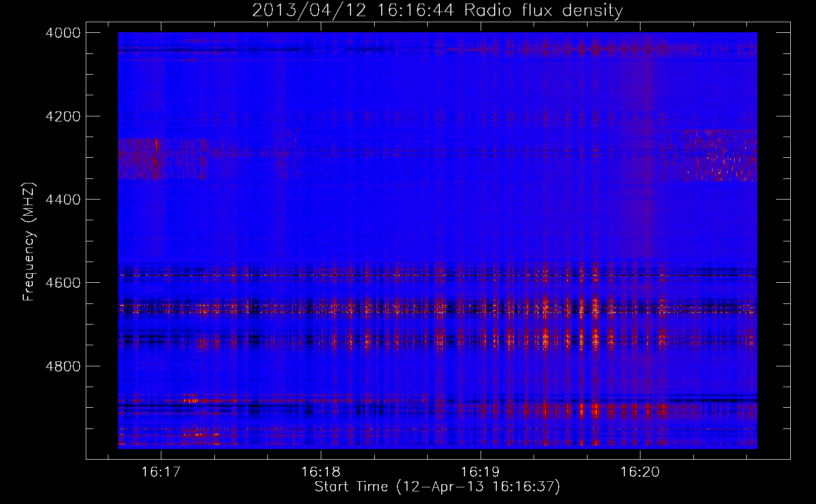Click the 16:19 time tick label

(x=480, y=472)
